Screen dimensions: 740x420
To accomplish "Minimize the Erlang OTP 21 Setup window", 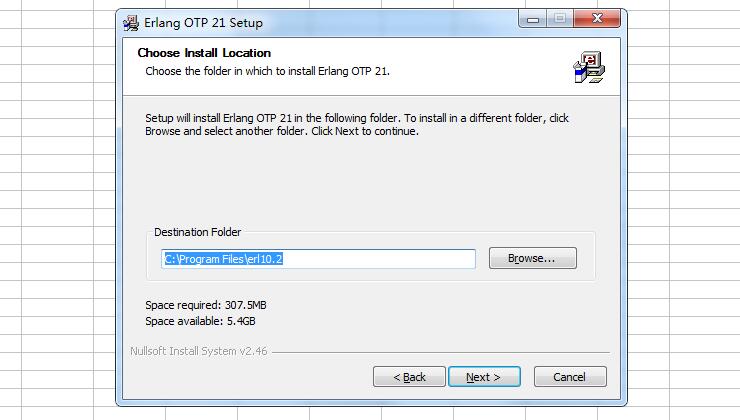I will (533, 19).
